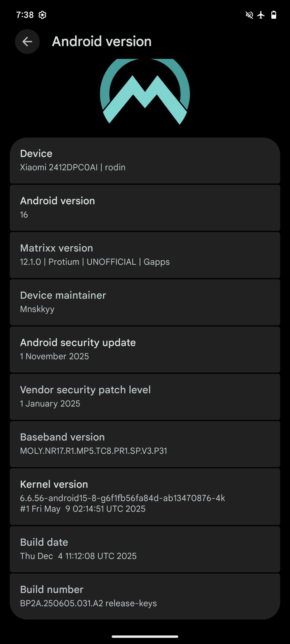
Task: Tap the status bar clock 7:38
Action: pyautogui.click(x=25, y=15)
